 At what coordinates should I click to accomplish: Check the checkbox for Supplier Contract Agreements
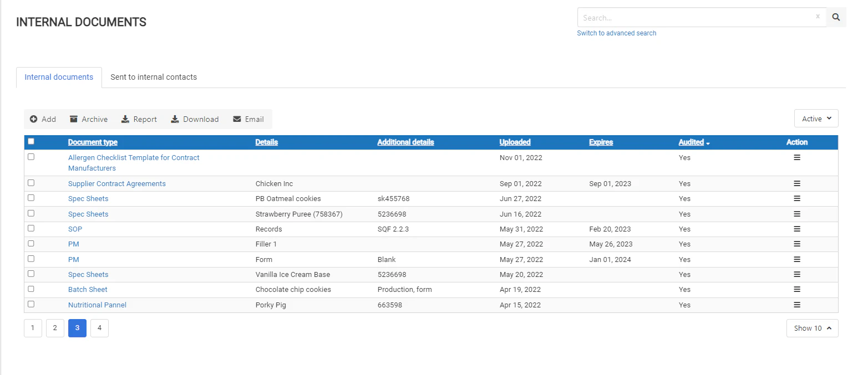31,183
